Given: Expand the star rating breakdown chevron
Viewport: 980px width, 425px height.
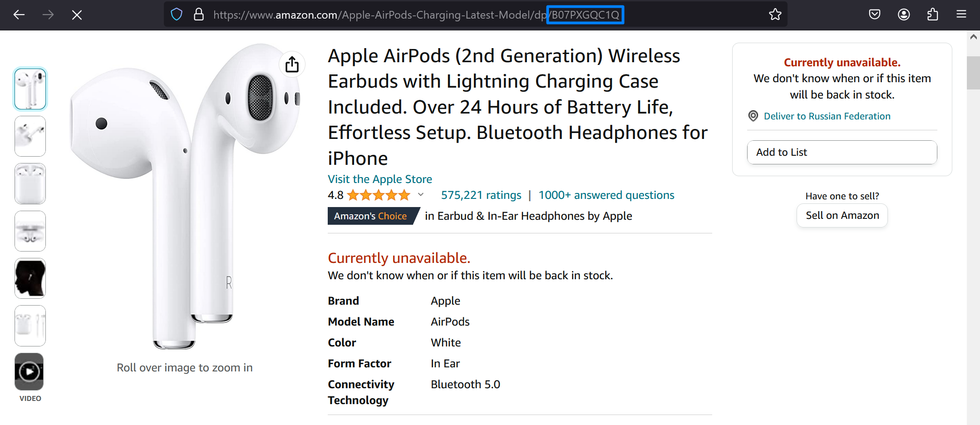Looking at the screenshot, I should point(421,195).
